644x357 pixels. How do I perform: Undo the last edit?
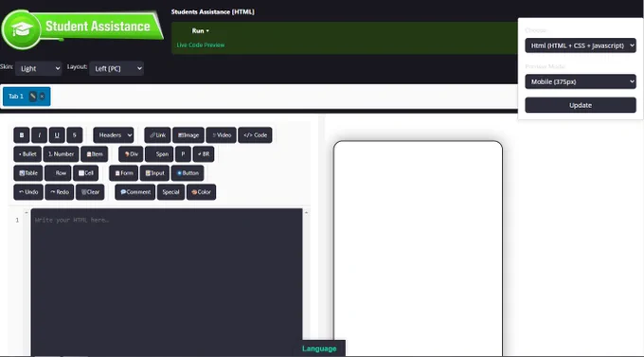pyautogui.click(x=28, y=192)
